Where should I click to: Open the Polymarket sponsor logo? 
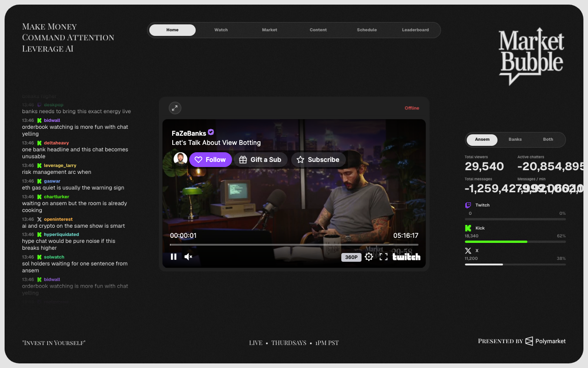click(545, 341)
